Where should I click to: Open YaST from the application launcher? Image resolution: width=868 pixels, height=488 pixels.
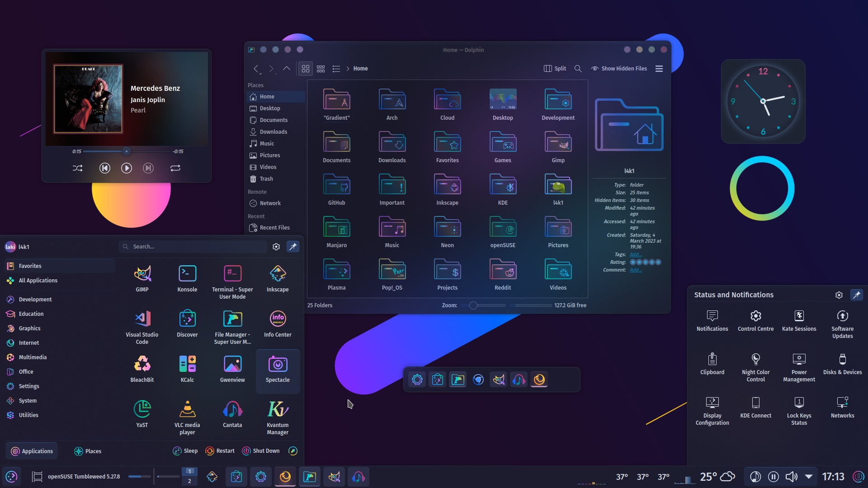pos(142,413)
